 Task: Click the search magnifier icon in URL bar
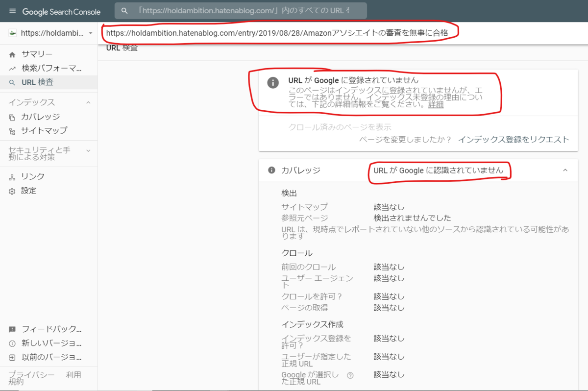(124, 10)
